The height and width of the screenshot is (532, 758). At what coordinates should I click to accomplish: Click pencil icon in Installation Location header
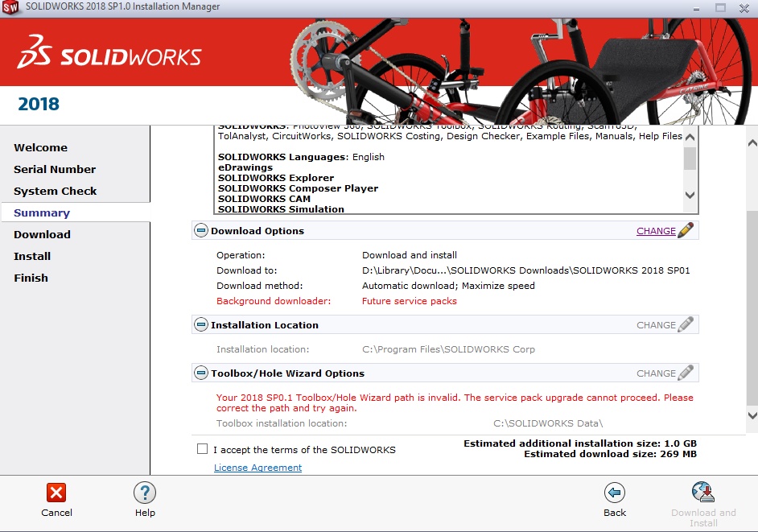[x=686, y=324]
